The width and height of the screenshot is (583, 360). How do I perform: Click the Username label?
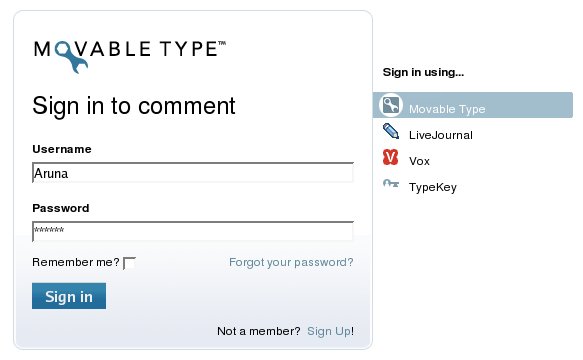point(62,149)
